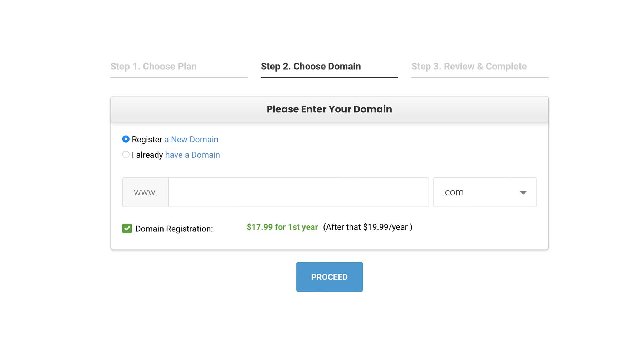Screen dimensions: 644x342
Task: Select the "Register a New Domain" radio button
Action: click(126, 140)
